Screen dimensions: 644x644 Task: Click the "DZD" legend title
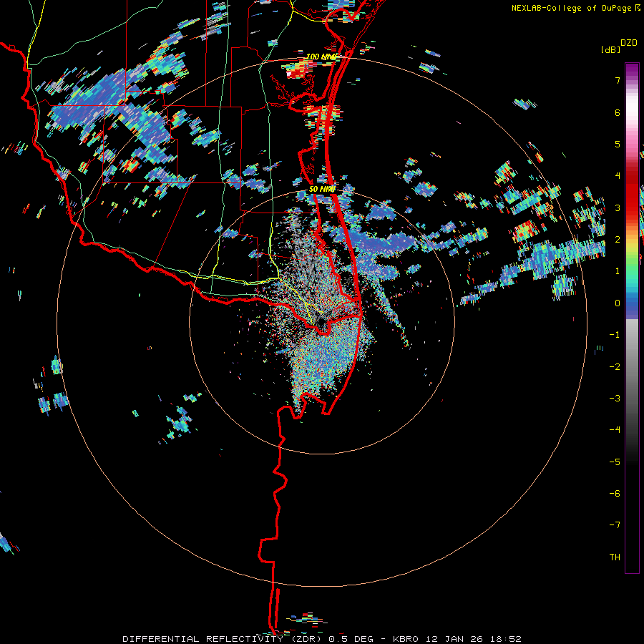click(x=629, y=43)
